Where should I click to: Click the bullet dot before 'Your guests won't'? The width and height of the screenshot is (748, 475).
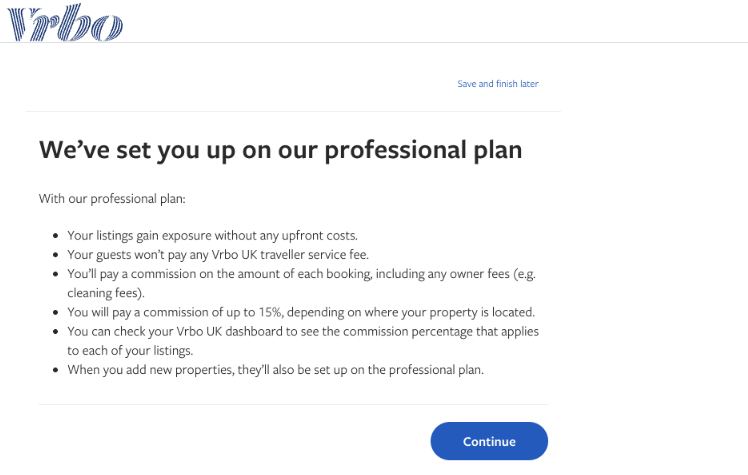[x=56, y=255]
